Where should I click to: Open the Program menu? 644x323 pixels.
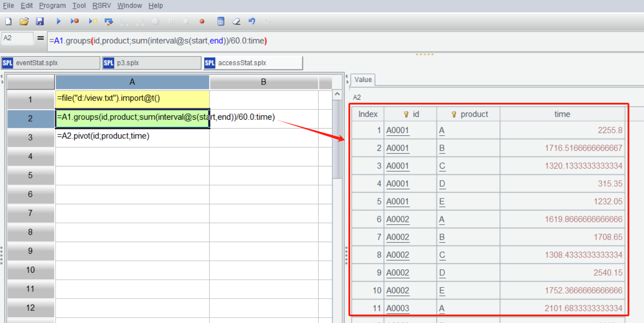pos(52,6)
